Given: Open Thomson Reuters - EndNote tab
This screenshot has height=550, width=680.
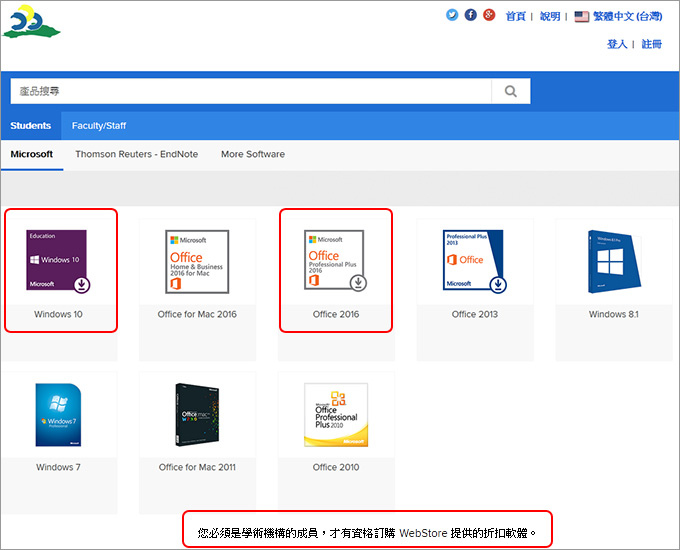Looking at the screenshot, I should coord(137,154).
